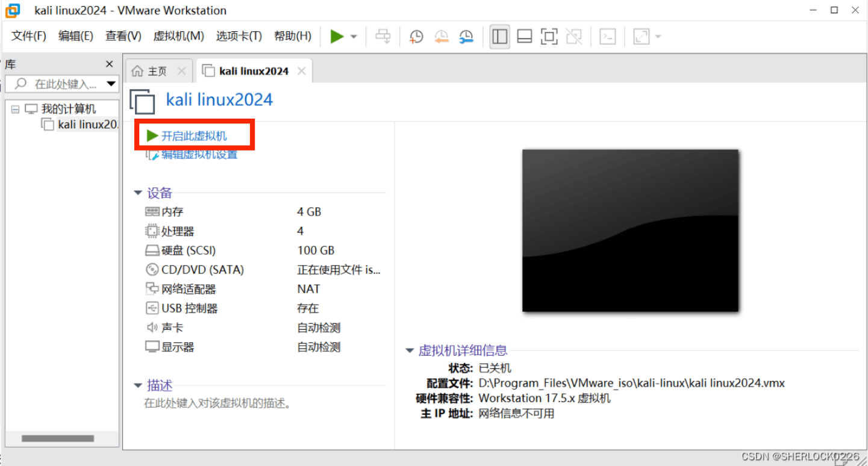The width and height of the screenshot is (868, 466).
Task: Click the black VM screen thumbnail
Action: click(x=630, y=231)
